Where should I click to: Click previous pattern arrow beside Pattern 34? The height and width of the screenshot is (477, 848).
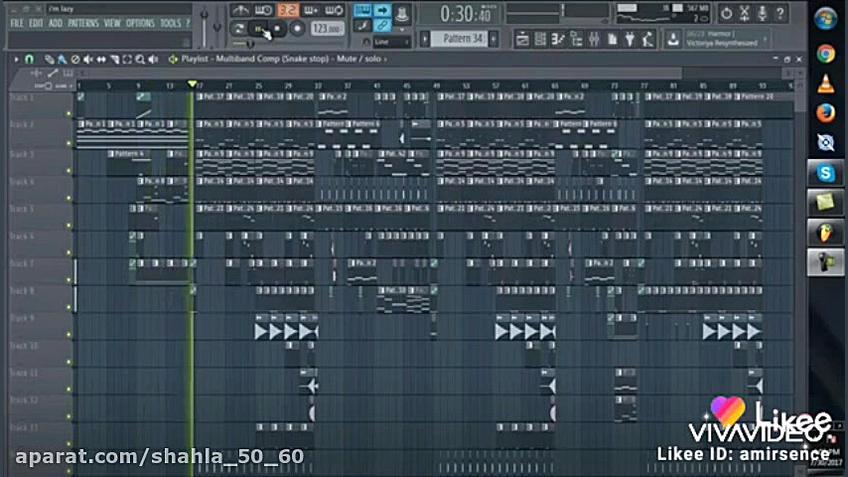tap(425, 38)
